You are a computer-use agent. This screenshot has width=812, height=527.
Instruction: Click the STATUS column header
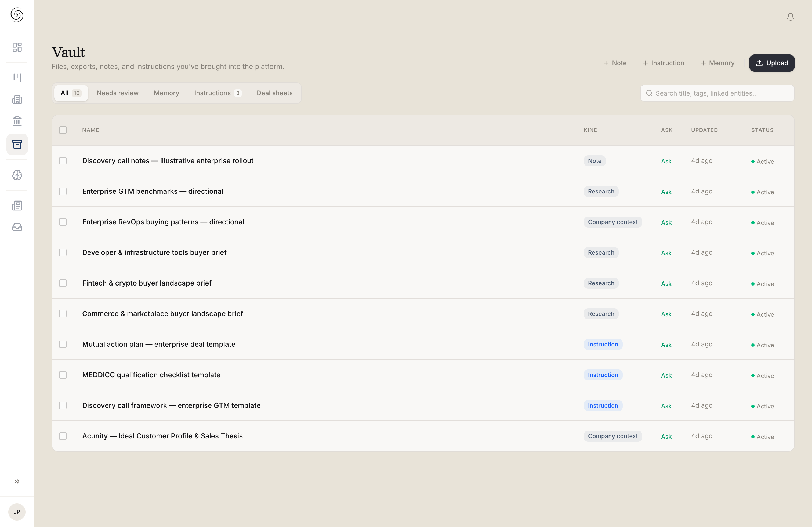[762, 130]
